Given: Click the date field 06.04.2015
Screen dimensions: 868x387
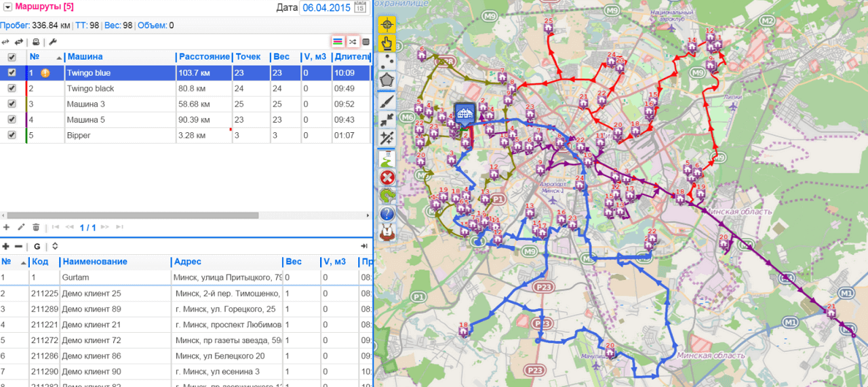Looking at the screenshot, I should [326, 8].
